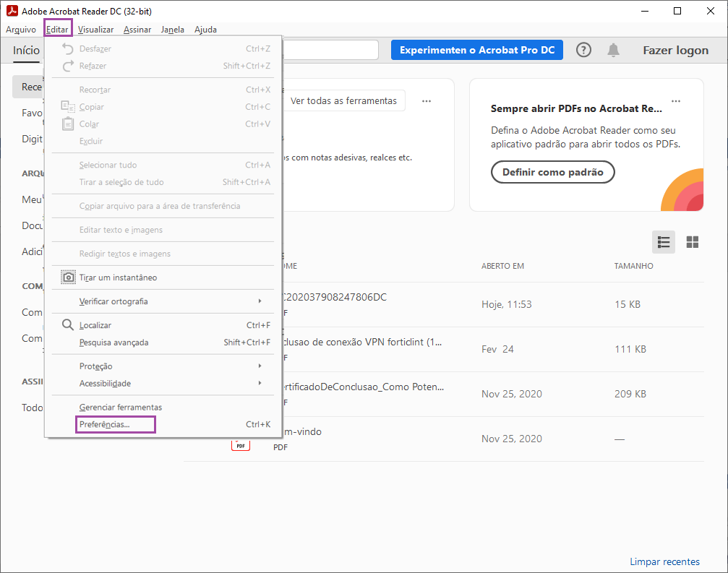Expand Acessibilidade submenu arrow
This screenshot has height=573, width=728.
(x=260, y=383)
